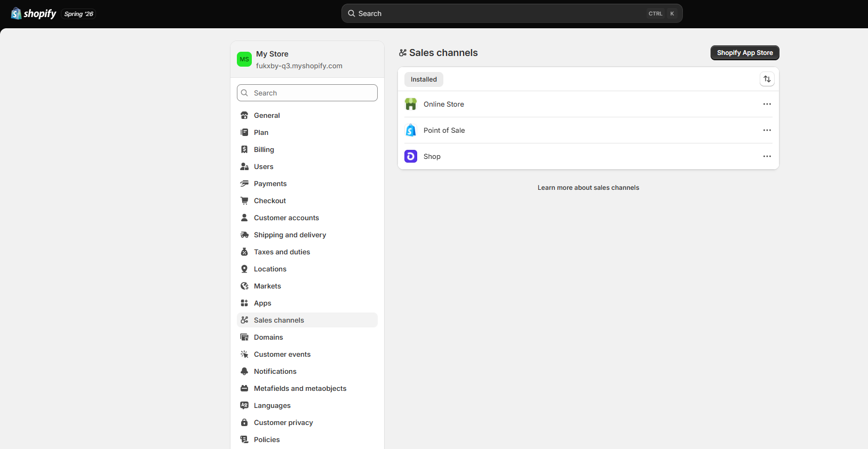Click the Users icon in sidebar

coord(244,166)
